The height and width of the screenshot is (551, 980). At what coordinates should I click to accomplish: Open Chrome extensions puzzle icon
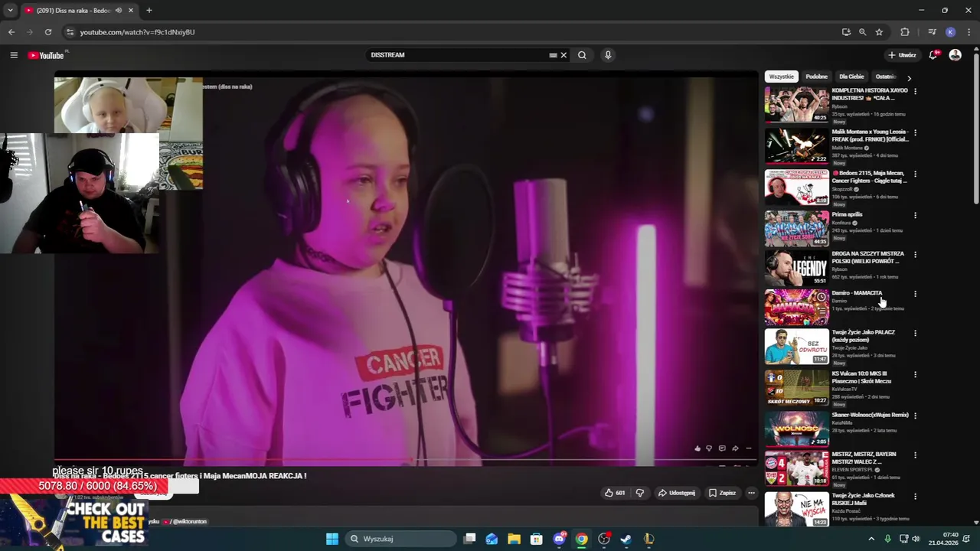[905, 32]
